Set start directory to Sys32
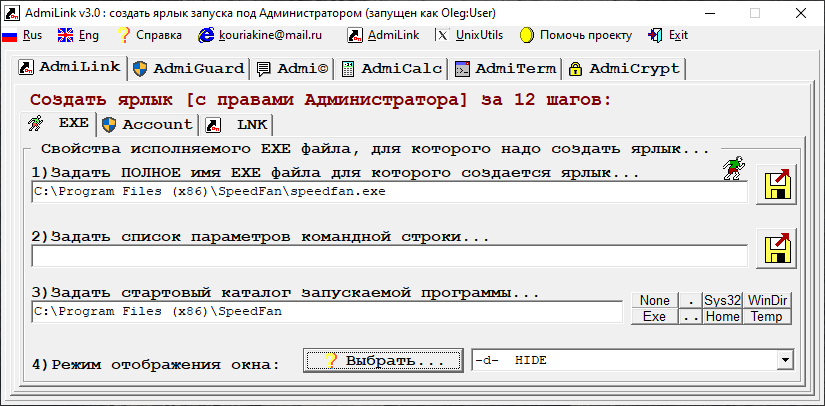This screenshot has width=825, height=406. 722,300
